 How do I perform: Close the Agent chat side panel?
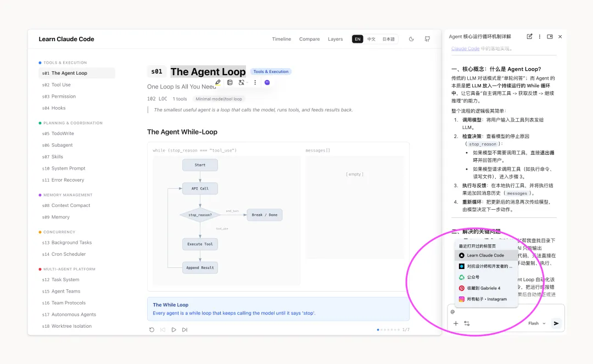560,37
